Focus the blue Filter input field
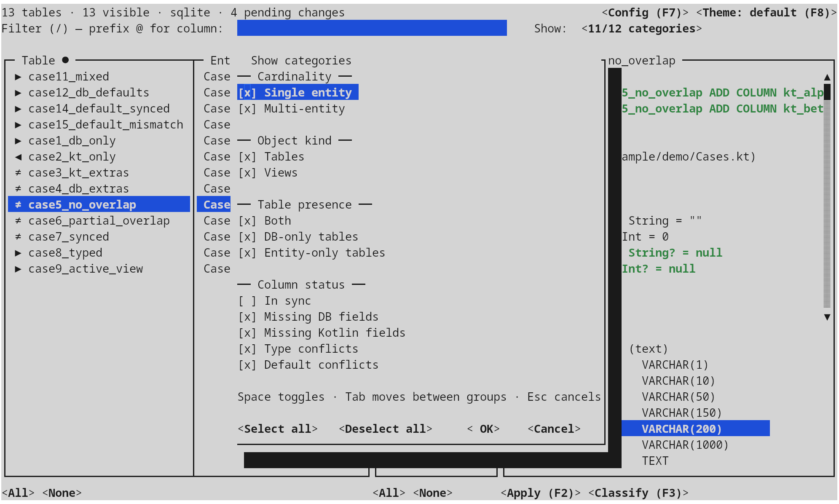 click(372, 28)
